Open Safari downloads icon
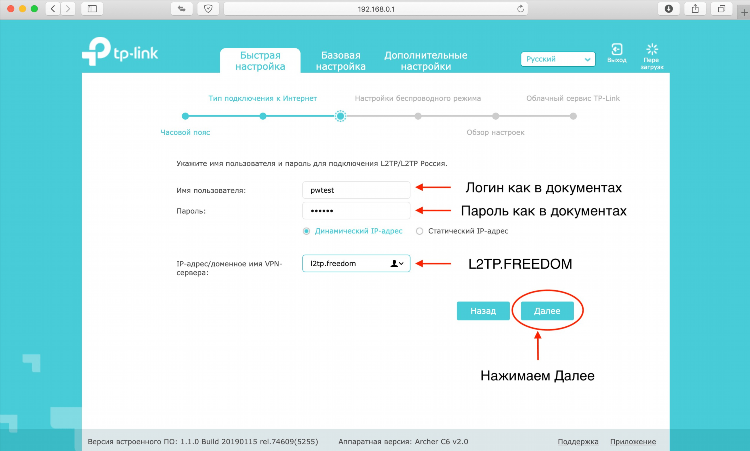 (x=669, y=9)
